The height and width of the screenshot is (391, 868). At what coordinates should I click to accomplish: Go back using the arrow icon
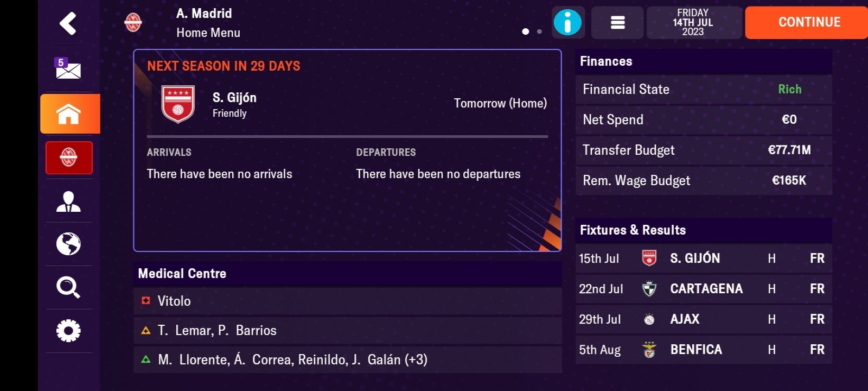68,22
